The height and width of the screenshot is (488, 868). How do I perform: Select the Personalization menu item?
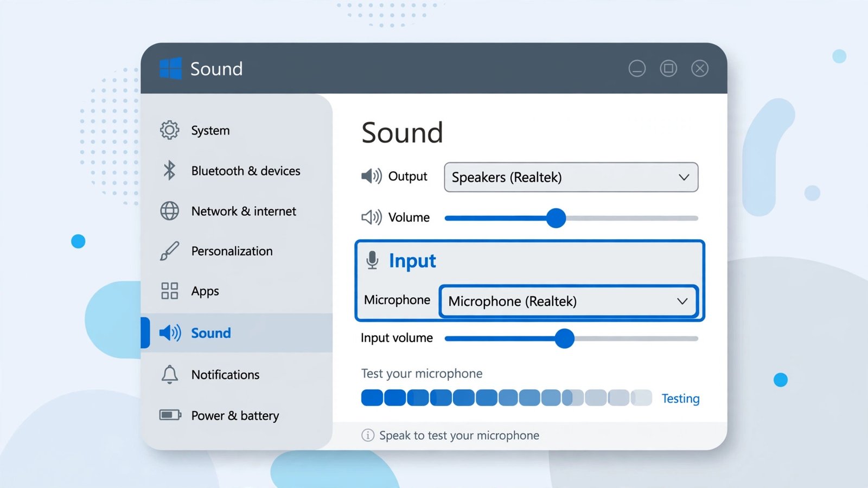pyautogui.click(x=237, y=251)
